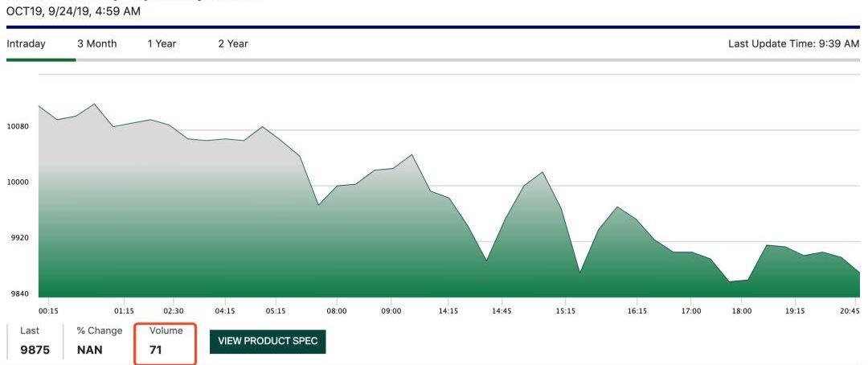This screenshot has width=868, height=365.
Task: Click the 05:15 time axis label
Action: (276, 310)
